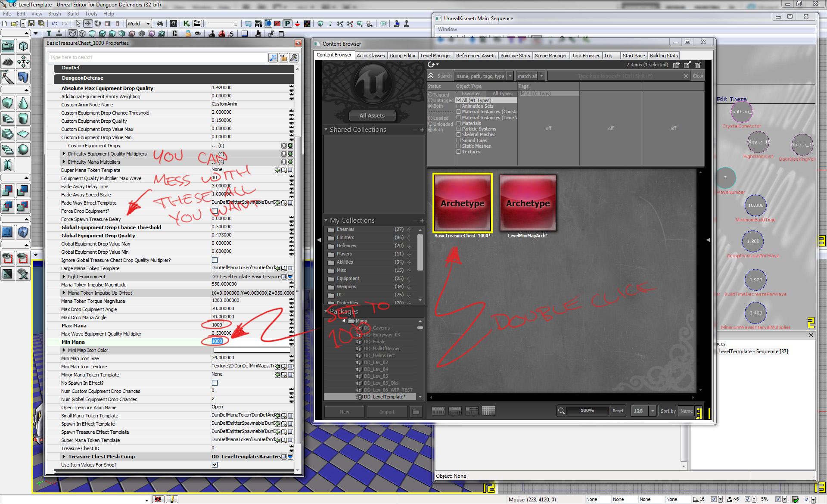Click the binoculars search icon in the toolbar
827x504 pixels.
tap(160, 24)
